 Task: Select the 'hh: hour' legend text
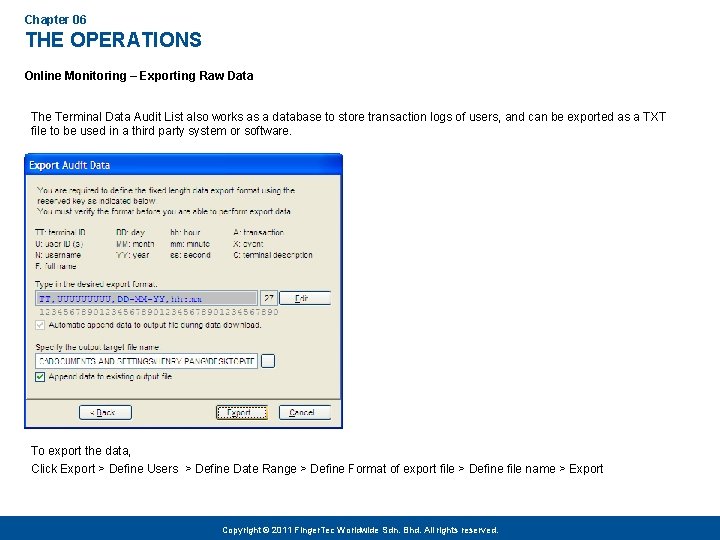click(186, 232)
